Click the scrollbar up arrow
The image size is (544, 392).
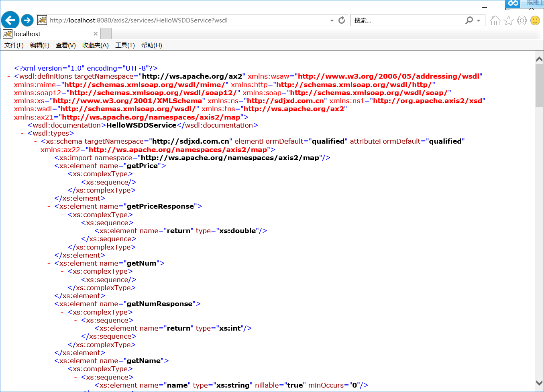click(x=540, y=59)
